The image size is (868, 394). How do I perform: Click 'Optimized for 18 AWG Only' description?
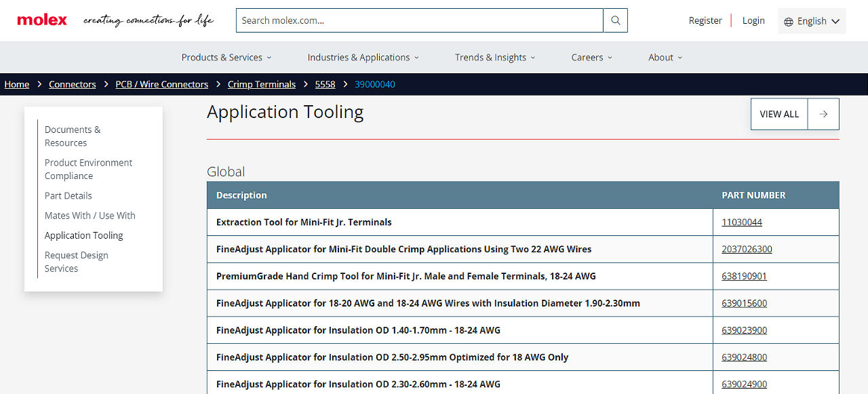[393, 357]
